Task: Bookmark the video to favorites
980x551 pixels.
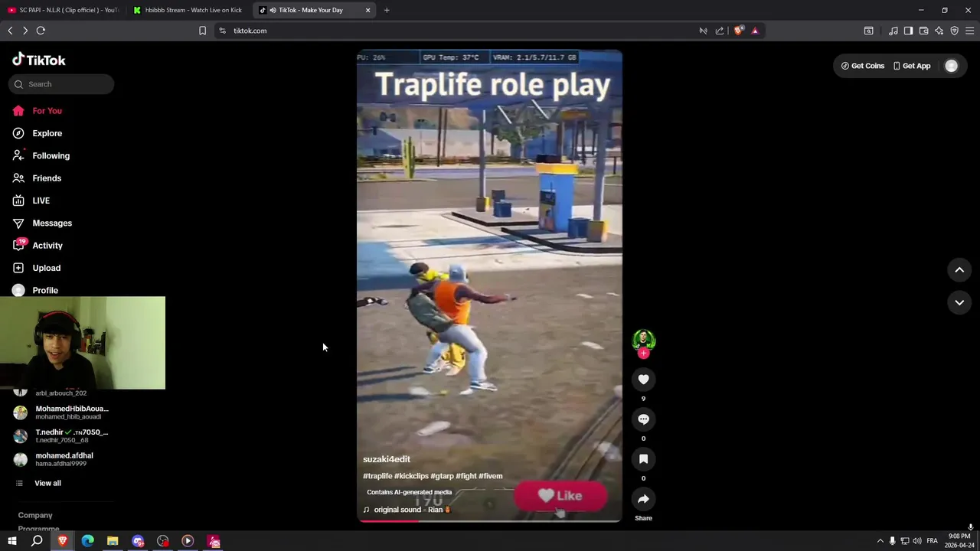Action: (x=643, y=459)
